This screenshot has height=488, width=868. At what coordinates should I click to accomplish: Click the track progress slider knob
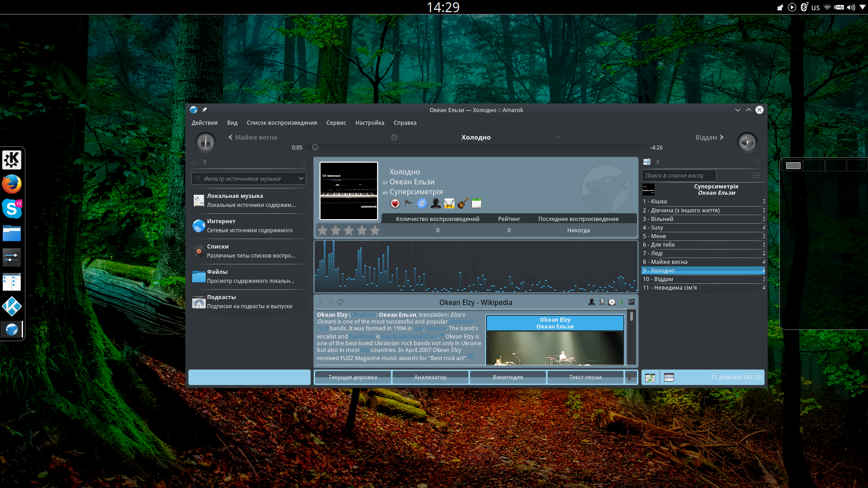coord(315,147)
